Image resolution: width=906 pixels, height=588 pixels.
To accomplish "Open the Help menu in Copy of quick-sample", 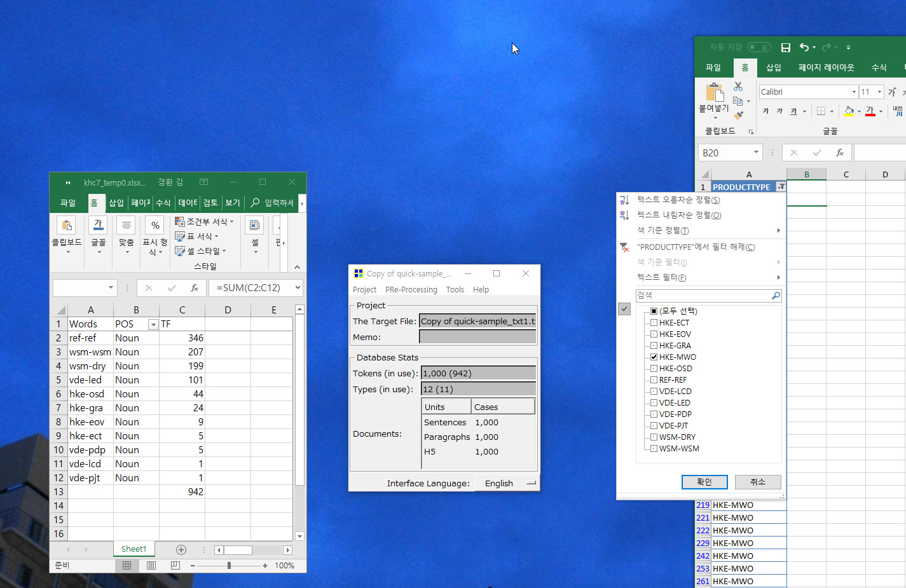I will (481, 290).
